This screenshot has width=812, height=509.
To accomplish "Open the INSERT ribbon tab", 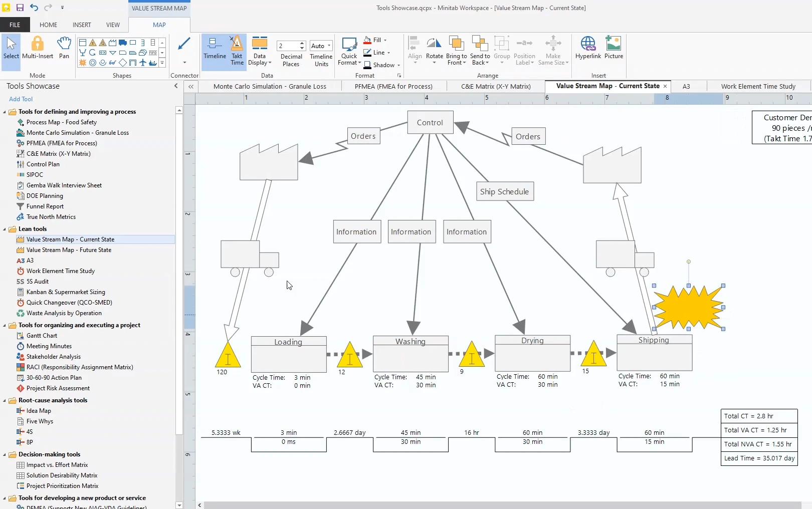I will coord(82,25).
